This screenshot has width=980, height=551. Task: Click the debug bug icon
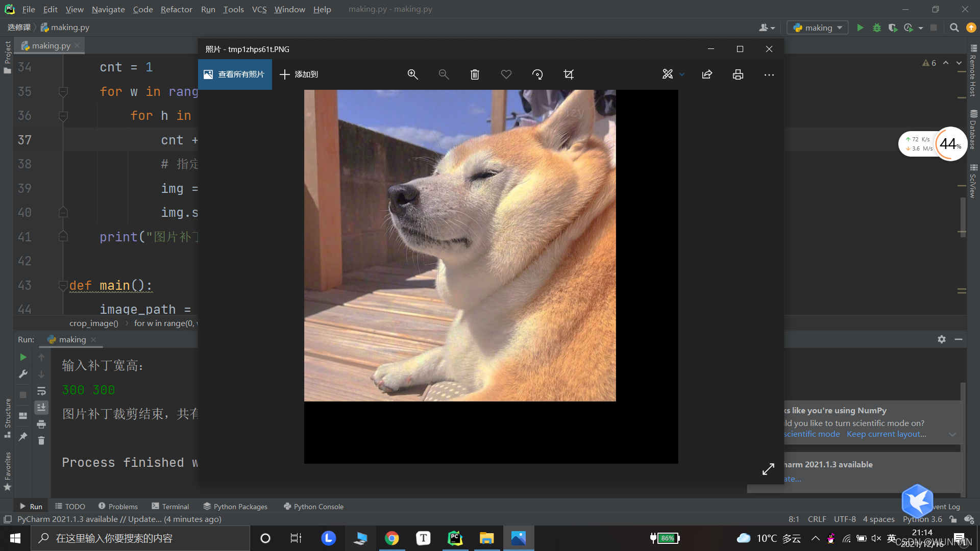coord(876,28)
